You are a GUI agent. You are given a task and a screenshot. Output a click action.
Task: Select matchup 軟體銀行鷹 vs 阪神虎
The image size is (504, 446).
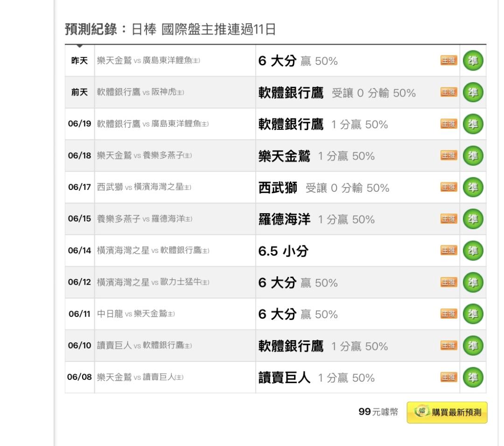pos(140,92)
